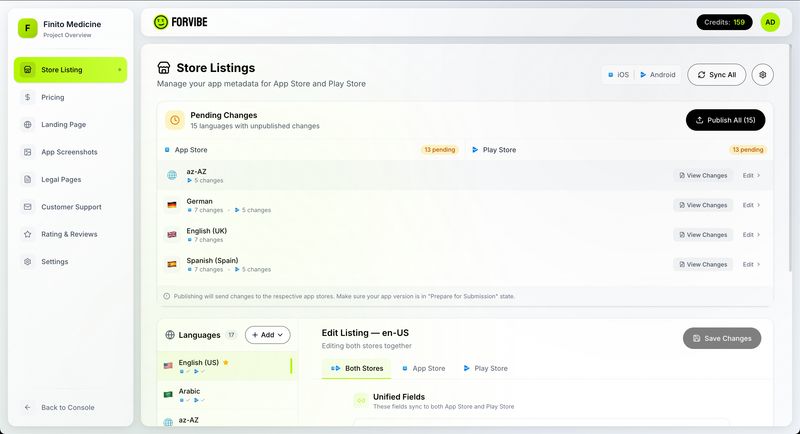Click the Arabic flag icon

168,395
